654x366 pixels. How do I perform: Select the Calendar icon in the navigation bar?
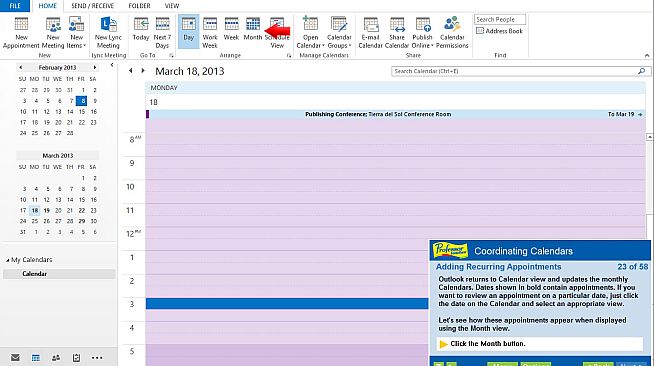click(36, 358)
